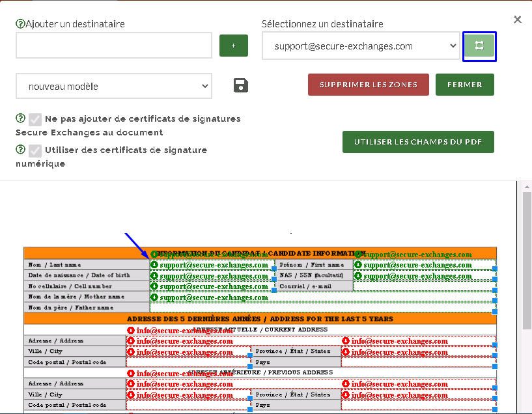The height and width of the screenshot is (414, 532).
Task: Click red arrow icon above ADRESSE ACTUELLE heading
Action: point(131,330)
